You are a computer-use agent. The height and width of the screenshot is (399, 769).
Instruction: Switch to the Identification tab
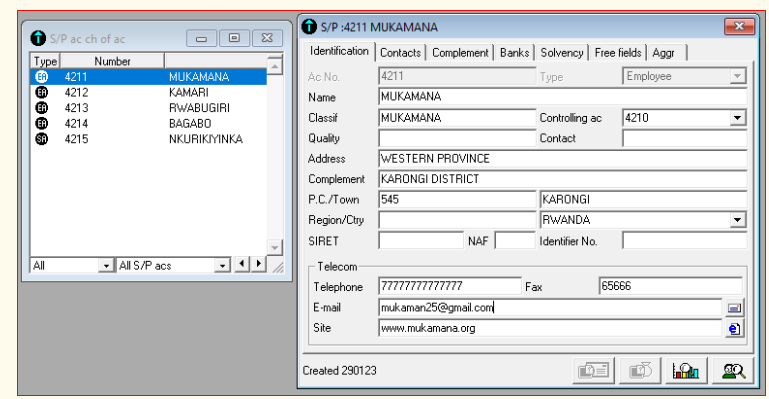coord(339,51)
